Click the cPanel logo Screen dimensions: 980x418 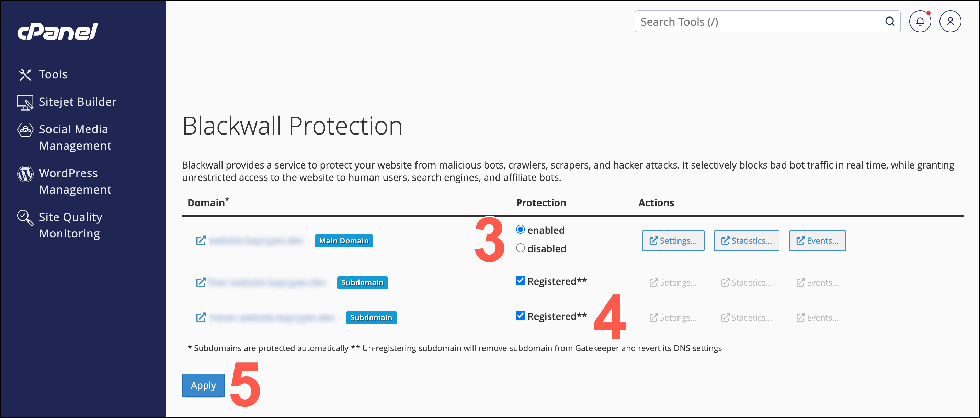point(57,31)
